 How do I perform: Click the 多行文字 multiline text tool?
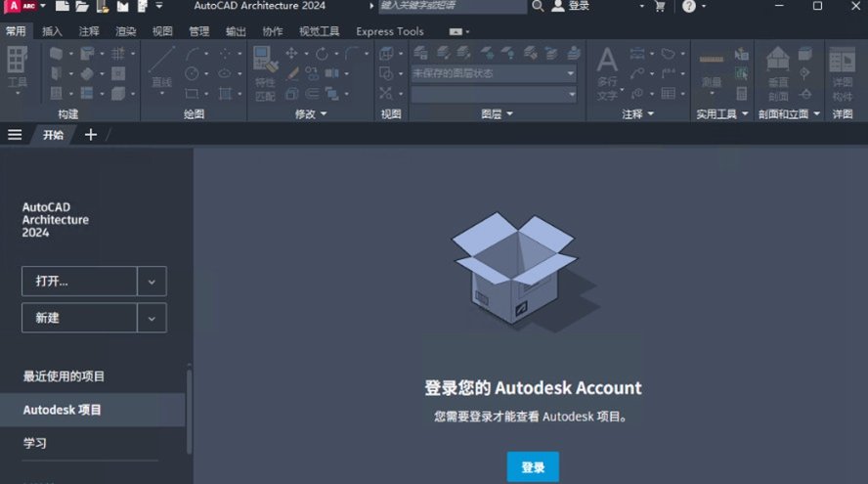[x=607, y=73]
